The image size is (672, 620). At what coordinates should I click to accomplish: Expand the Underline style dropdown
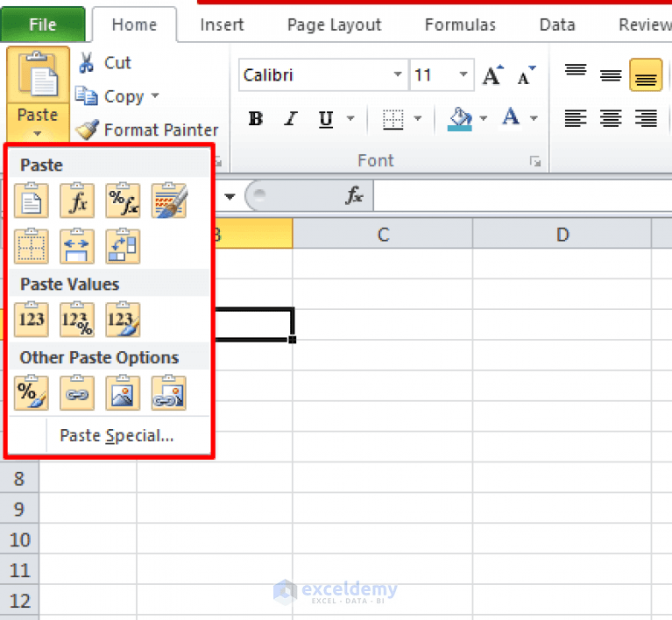tap(350, 118)
